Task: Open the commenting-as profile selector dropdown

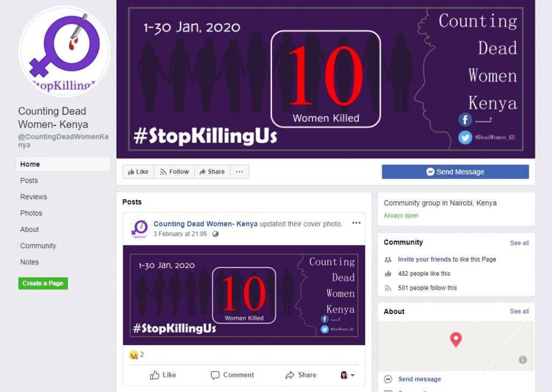Action: pyautogui.click(x=348, y=375)
